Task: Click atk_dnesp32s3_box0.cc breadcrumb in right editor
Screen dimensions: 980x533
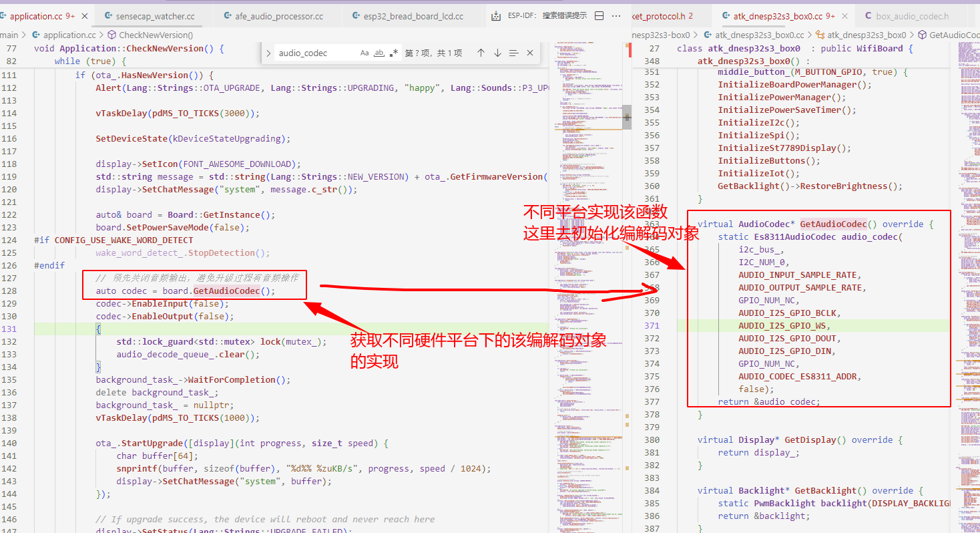Action: click(759, 35)
